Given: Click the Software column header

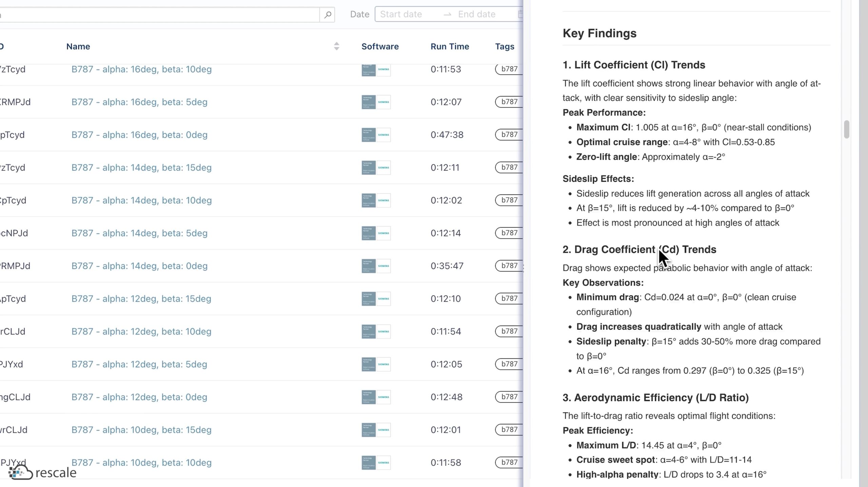Looking at the screenshot, I should coord(380,46).
